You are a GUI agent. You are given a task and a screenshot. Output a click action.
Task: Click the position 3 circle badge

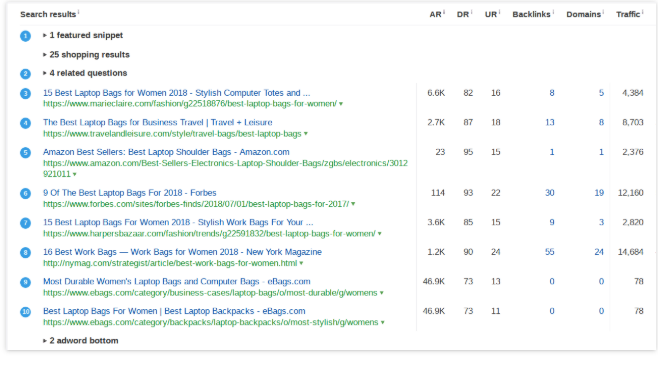(x=25, y=93)
